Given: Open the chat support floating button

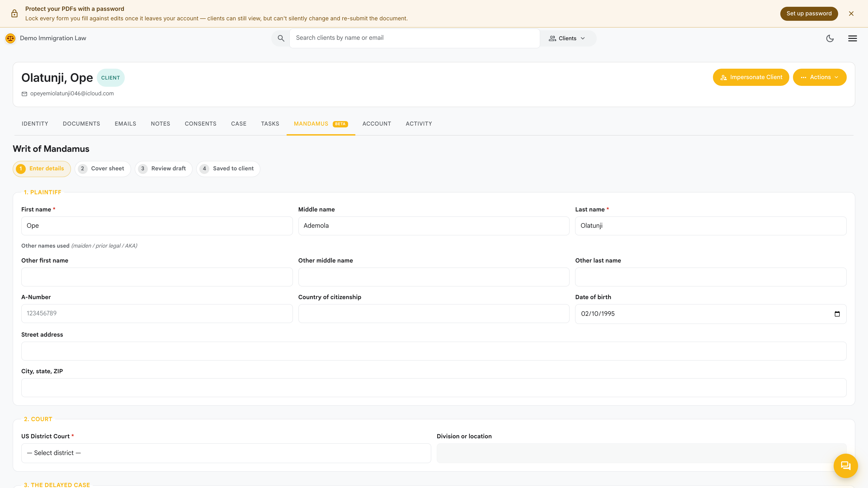Looking at the screenshot, I should point(845,466).
